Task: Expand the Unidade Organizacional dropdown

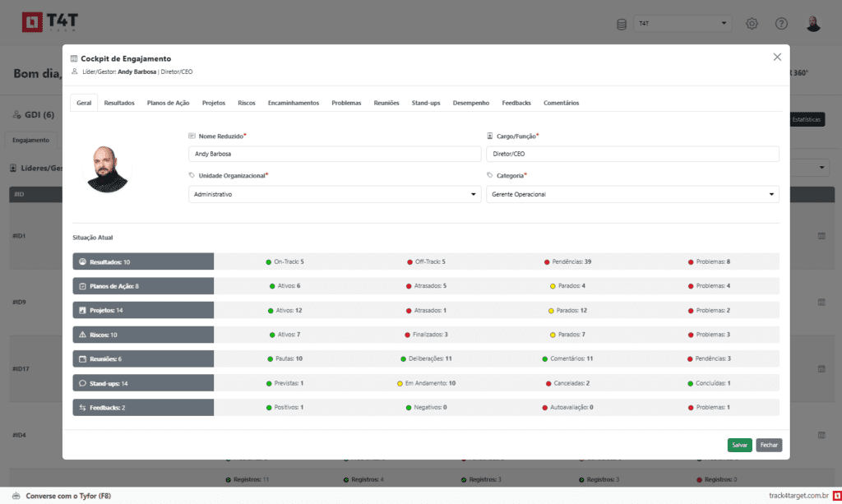Action: coord(335,194)
